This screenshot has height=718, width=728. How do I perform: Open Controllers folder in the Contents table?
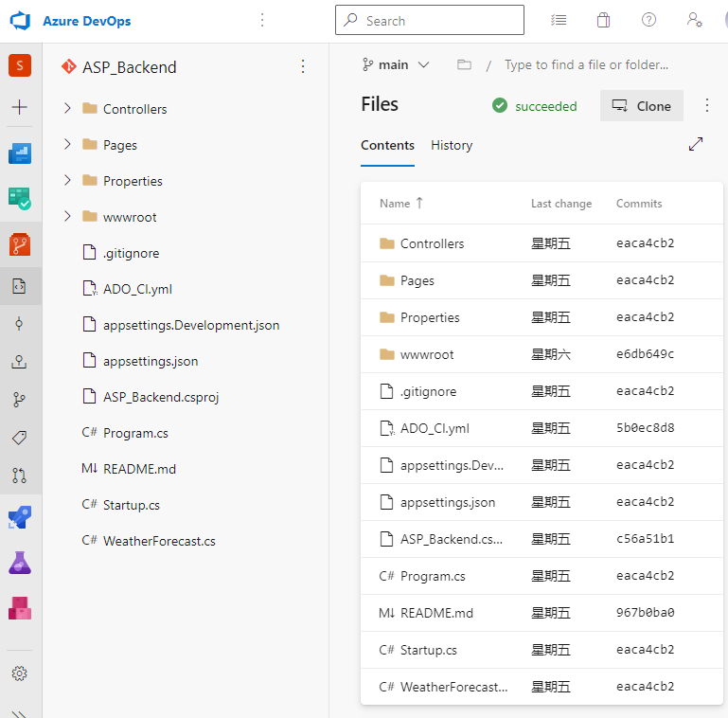pyautogui.click(x=432, y=243)
